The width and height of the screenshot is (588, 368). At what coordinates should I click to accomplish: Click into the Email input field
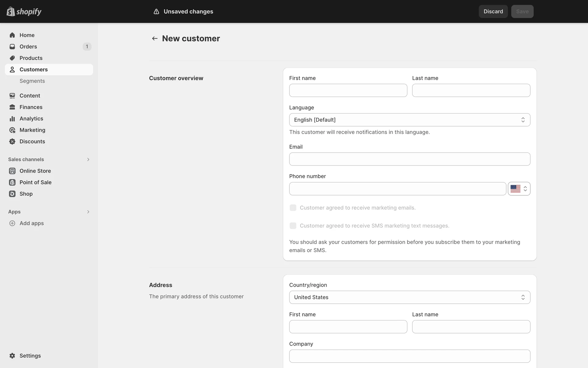[409, 159]
